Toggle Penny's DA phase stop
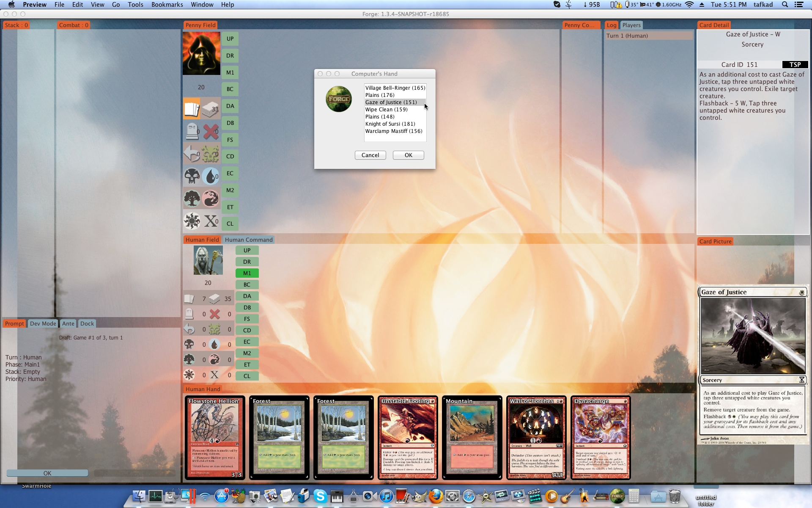Image resolution: width=812 pixels, height=508 pixels. click(230, 106)
